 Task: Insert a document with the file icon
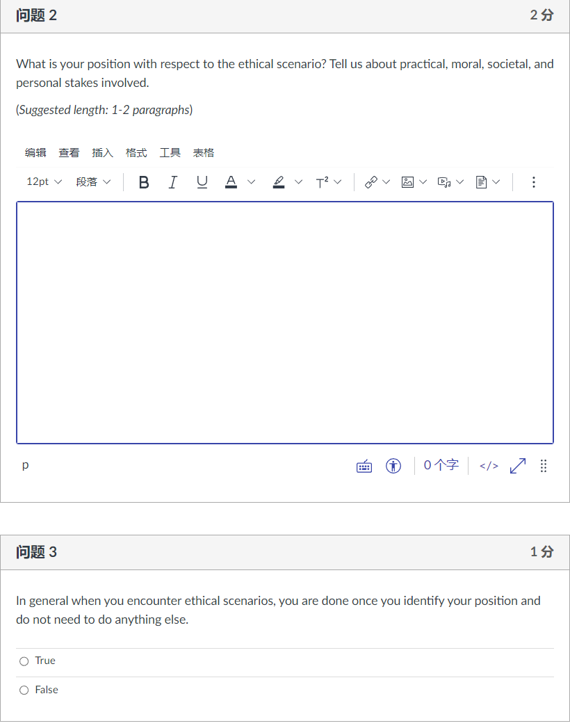click(x=481, y=182)
